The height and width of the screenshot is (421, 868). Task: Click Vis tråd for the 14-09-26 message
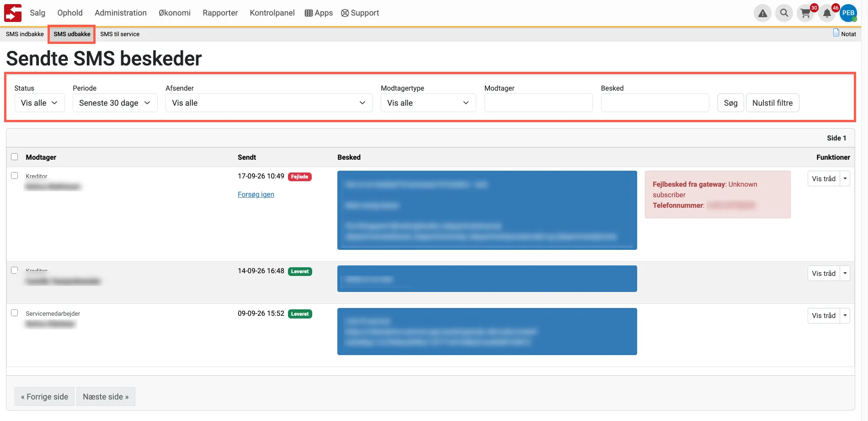[824, 273]
